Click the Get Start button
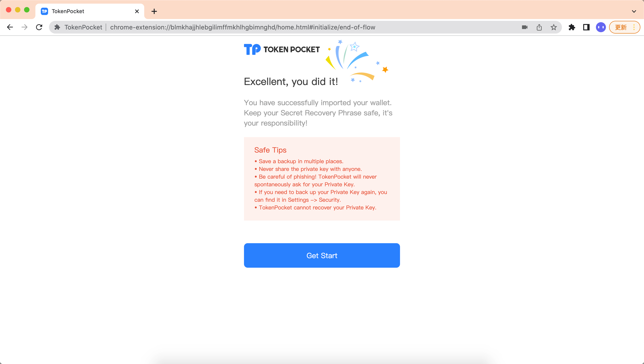 point(322,255)
